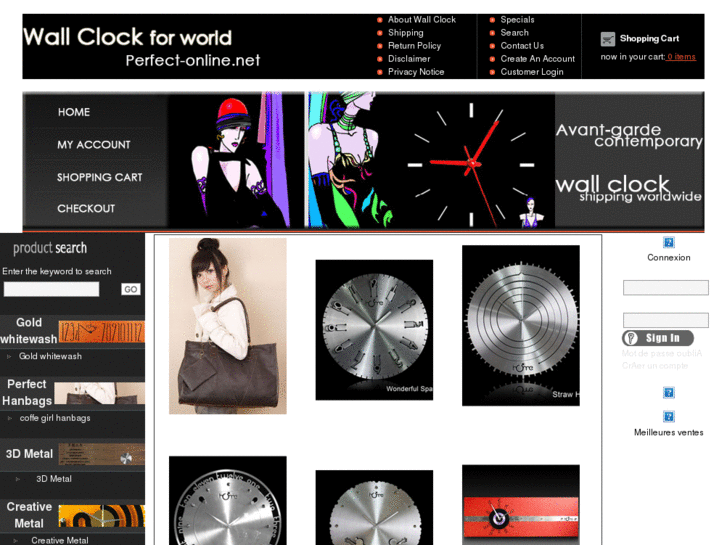Click the Gold whitewash subcategory link
The image size is (727, 545).
(50, 357)
